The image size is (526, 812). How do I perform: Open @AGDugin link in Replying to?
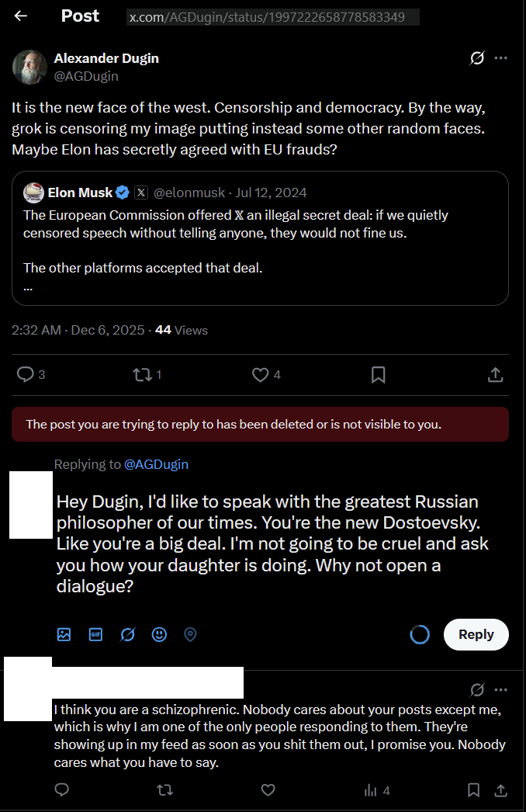pos(156,464)
